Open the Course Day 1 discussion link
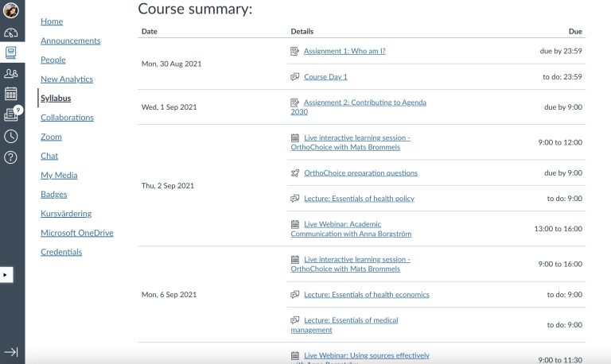 [x=325, y=76]
